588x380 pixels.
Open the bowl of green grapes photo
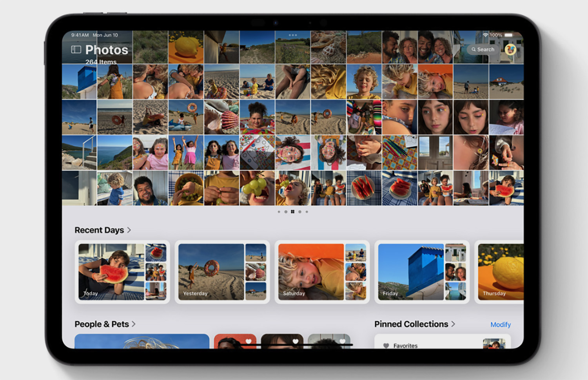186,188
